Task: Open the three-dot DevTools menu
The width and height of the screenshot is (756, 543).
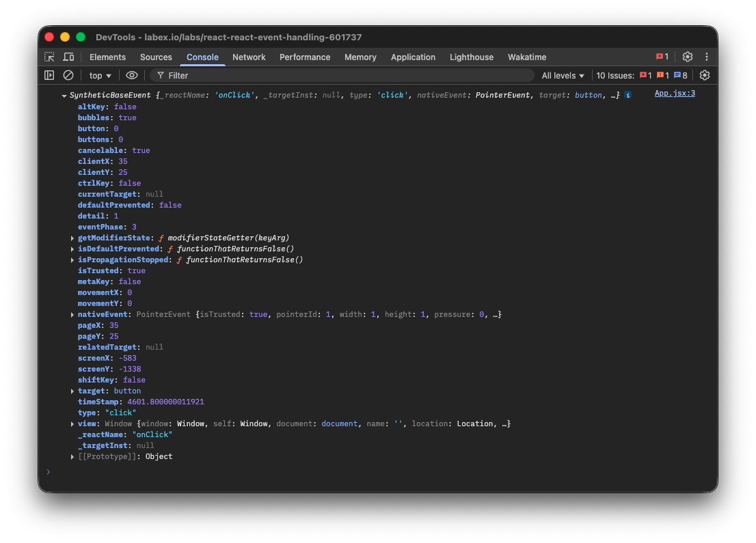Action: [706, 57]
